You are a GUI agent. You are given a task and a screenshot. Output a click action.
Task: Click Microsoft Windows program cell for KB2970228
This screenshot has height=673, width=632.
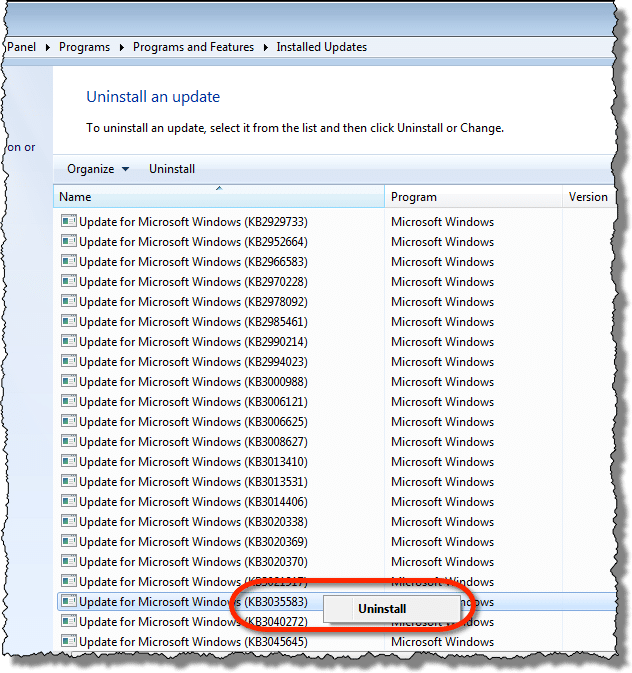tap(442, 282)
